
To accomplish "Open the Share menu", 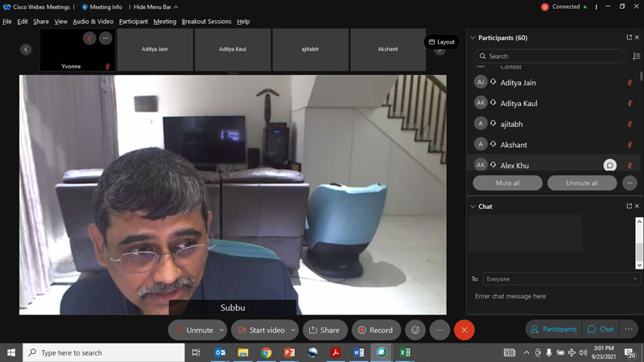I will (x=41, y=22).
